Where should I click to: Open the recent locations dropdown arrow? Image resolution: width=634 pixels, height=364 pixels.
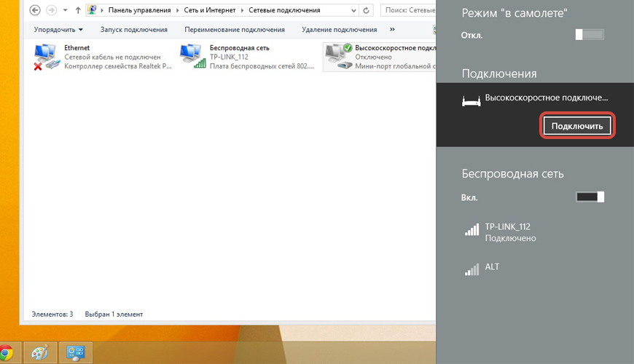tap(65, 10)
